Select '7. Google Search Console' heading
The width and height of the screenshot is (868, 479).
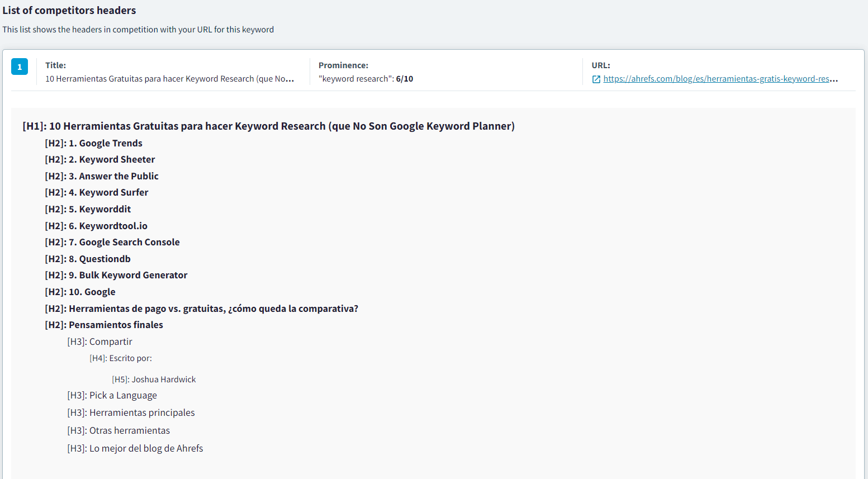[112, 242]
